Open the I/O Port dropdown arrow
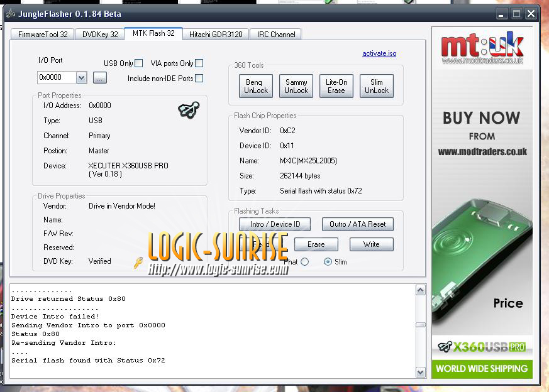Image resolution: width=549 pixels, height=392 pixels. pos(81,78)
